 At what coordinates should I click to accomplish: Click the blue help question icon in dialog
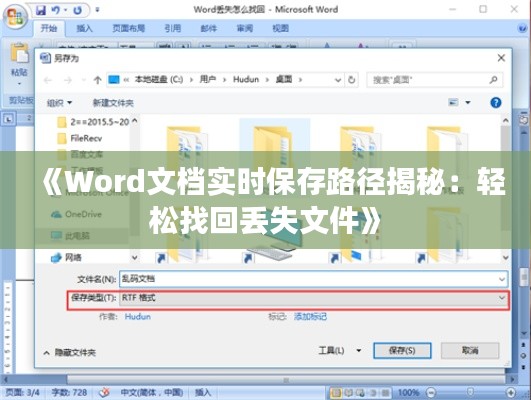496,102
